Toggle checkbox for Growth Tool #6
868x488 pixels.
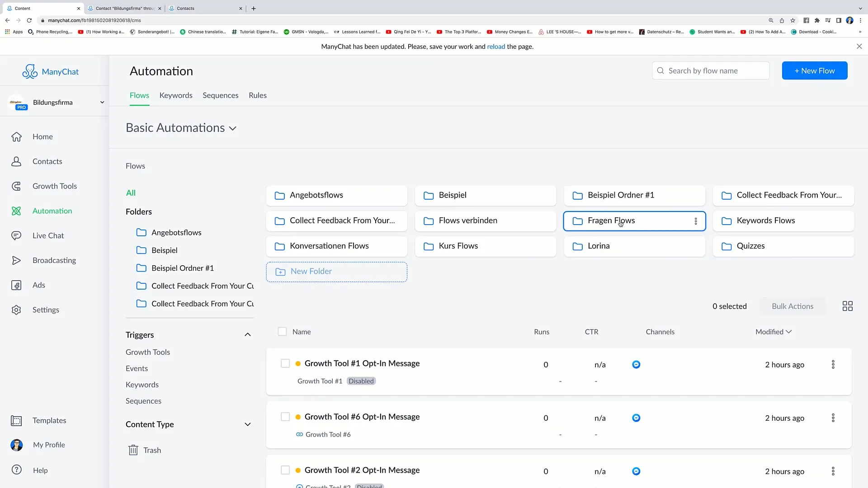[x=286, y=417]
